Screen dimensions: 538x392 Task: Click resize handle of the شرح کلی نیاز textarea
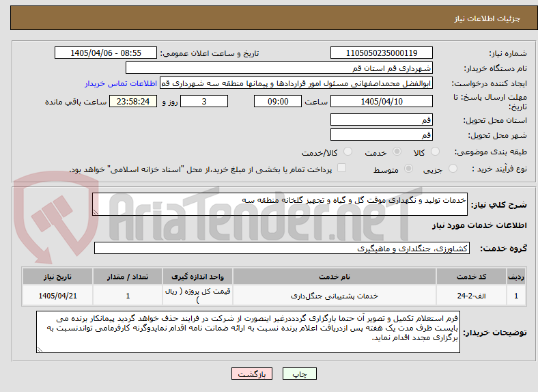[96, 212]
